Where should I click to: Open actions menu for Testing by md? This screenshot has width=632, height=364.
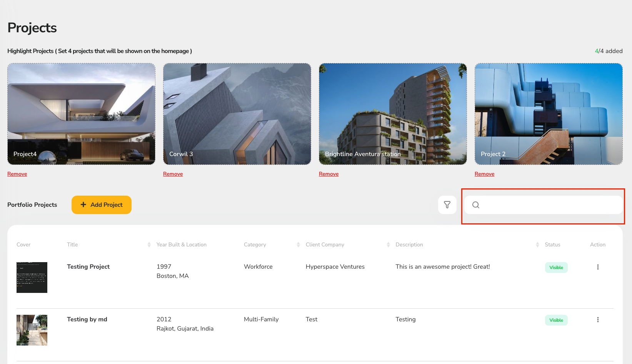(x=597, y=320)
